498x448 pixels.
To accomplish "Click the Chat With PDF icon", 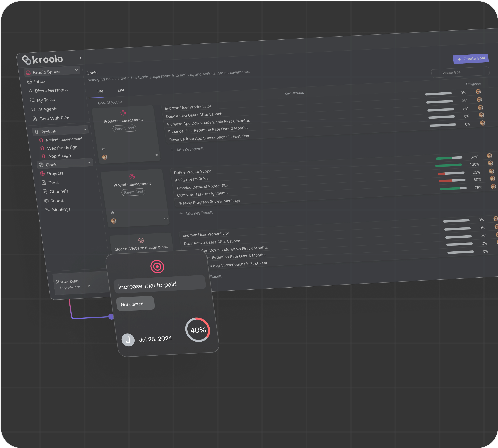I will point(35,119).
